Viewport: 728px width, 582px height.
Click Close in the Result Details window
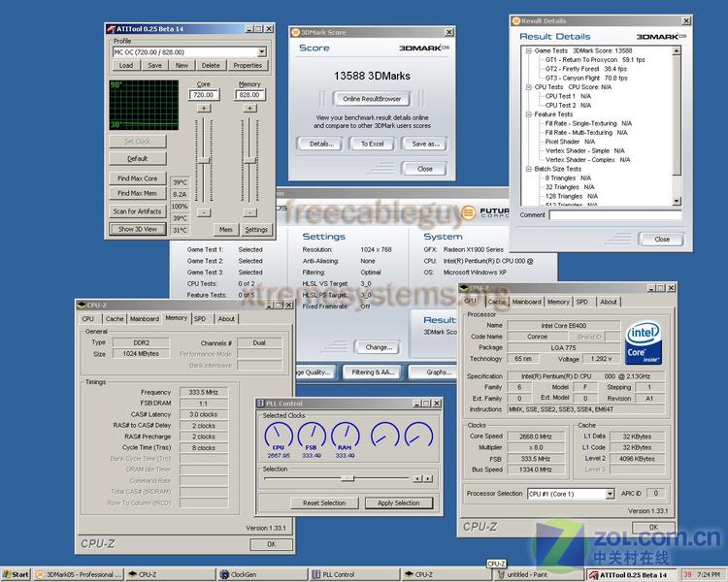(662, 240)
